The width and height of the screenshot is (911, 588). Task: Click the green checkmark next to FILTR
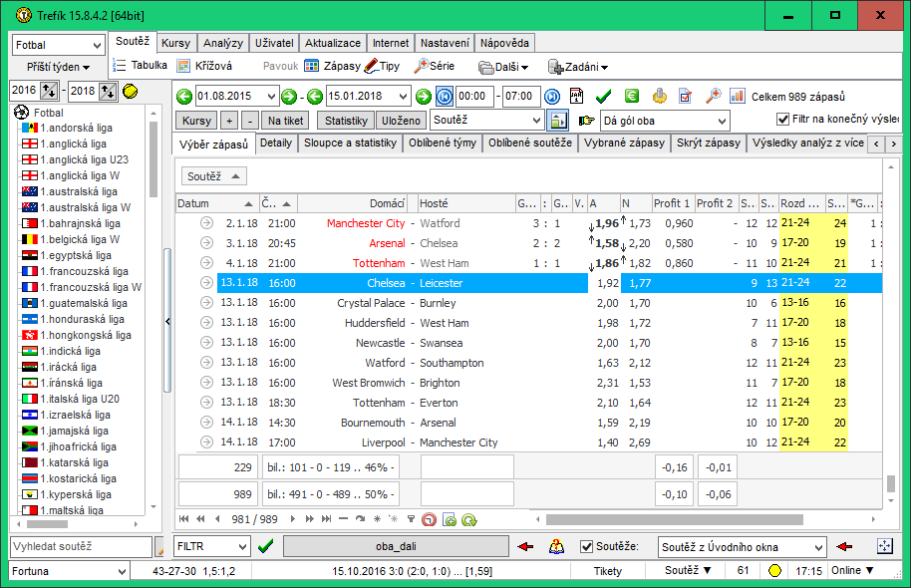point(265,546)
